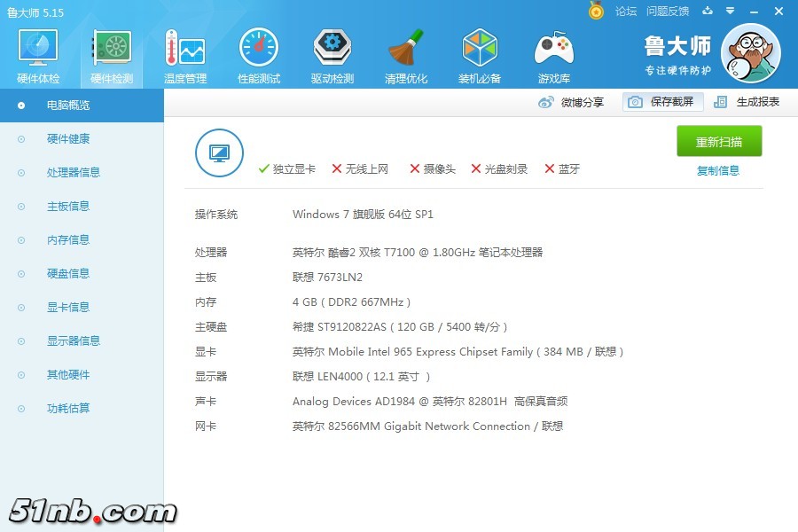Click 生成报表 generate report button
798x532 pixels.
coord(747,102)
